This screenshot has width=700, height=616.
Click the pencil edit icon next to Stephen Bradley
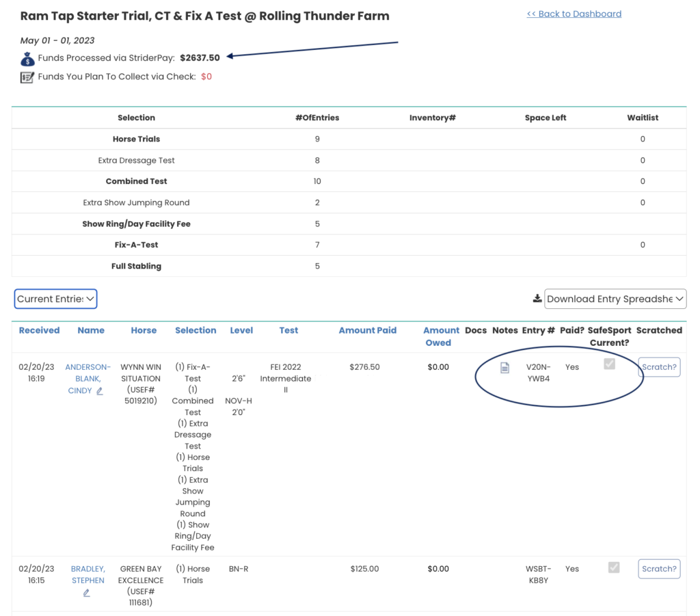point(87,593)
